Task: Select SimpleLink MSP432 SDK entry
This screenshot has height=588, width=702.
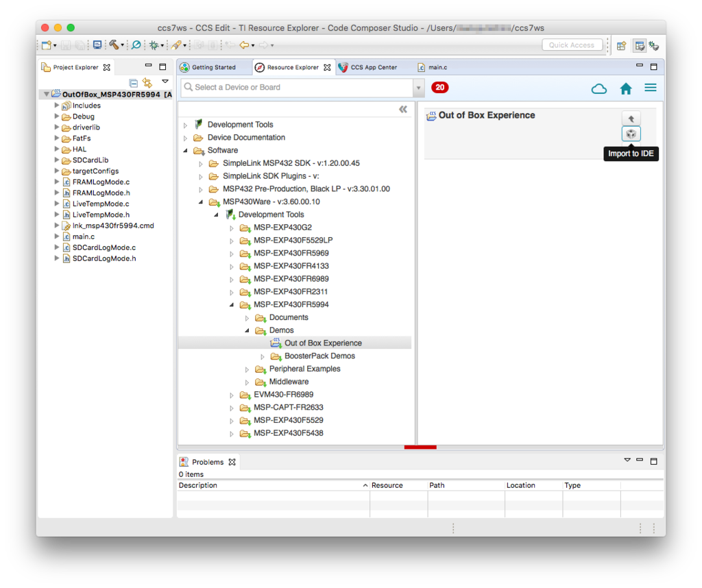Action: tap(291, 163)
